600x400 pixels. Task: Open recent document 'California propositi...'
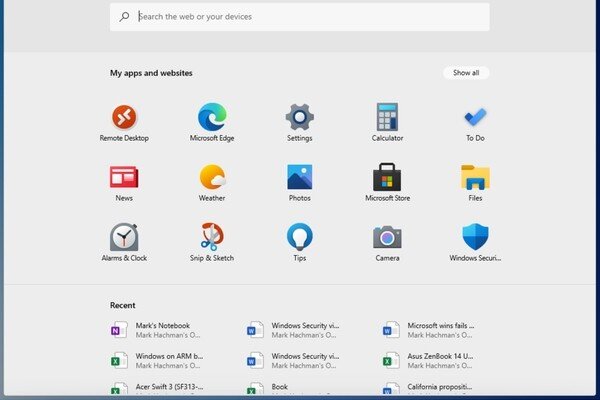[428, 389]
